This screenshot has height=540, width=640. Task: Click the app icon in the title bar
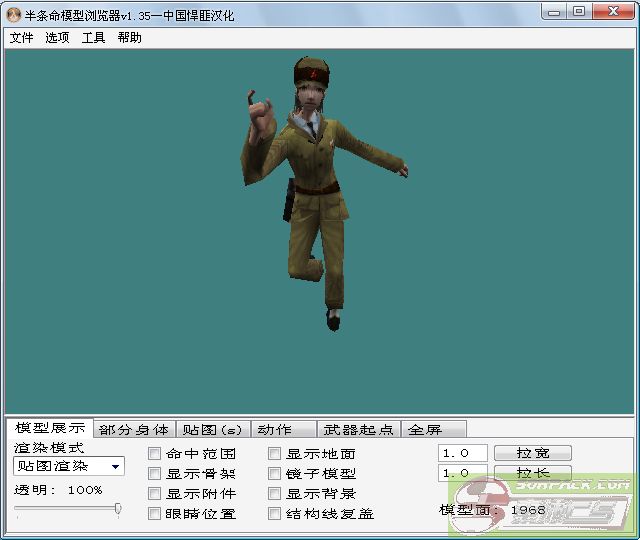pyautogui.click(x=14, y=12)
